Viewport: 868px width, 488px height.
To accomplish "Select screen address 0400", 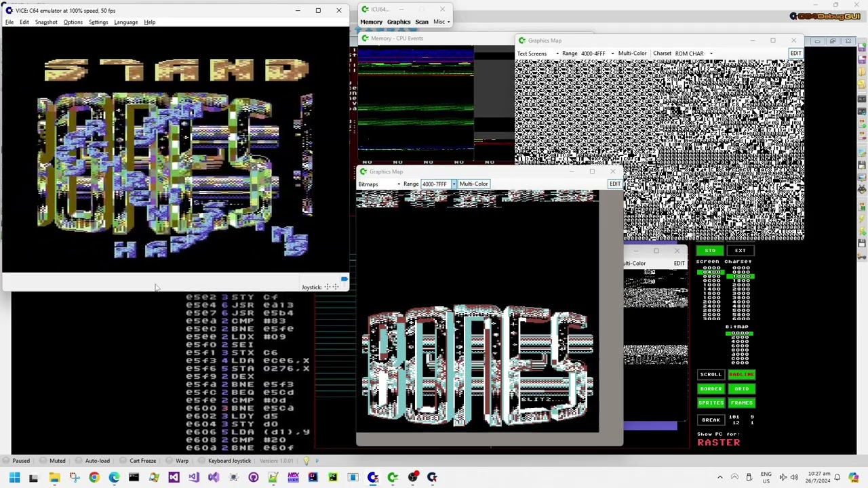I will point(711,272).
